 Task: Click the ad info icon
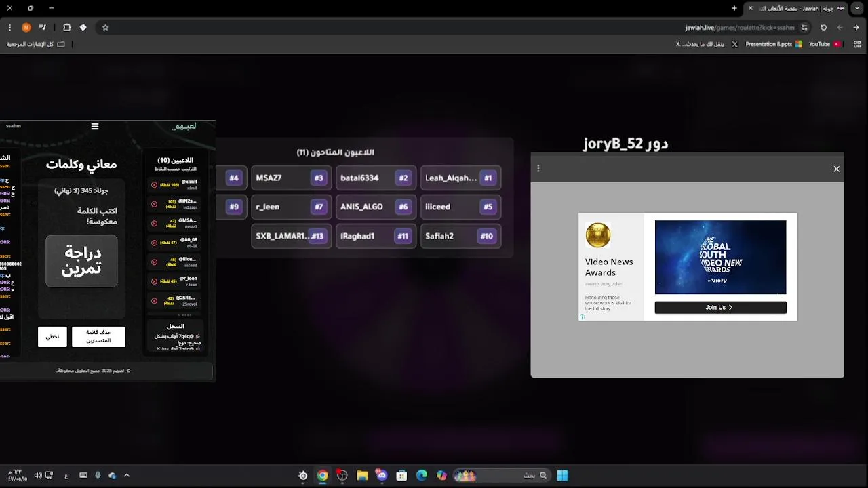point(582,317)
